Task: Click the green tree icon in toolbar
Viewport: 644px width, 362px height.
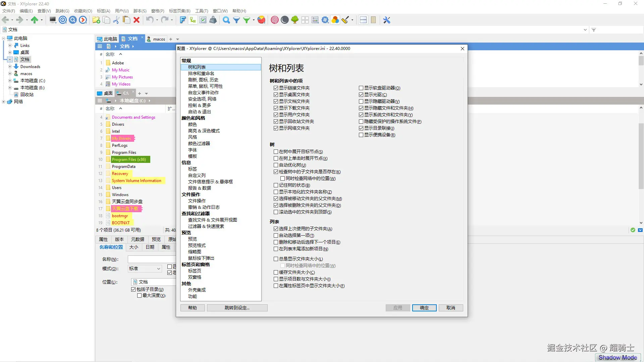Action: (x=295, y=20)
